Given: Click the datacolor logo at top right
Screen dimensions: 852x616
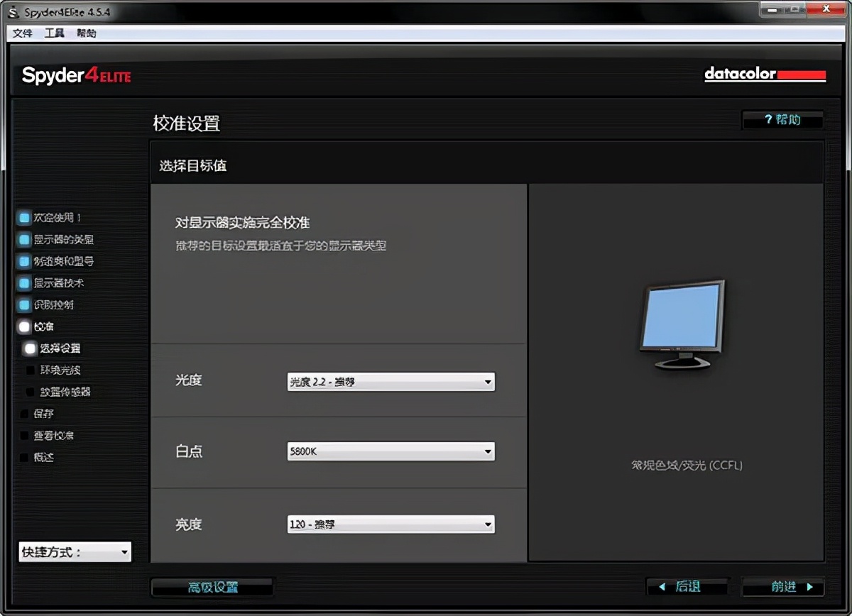Looking at the screenshot, I should [765, 74].
